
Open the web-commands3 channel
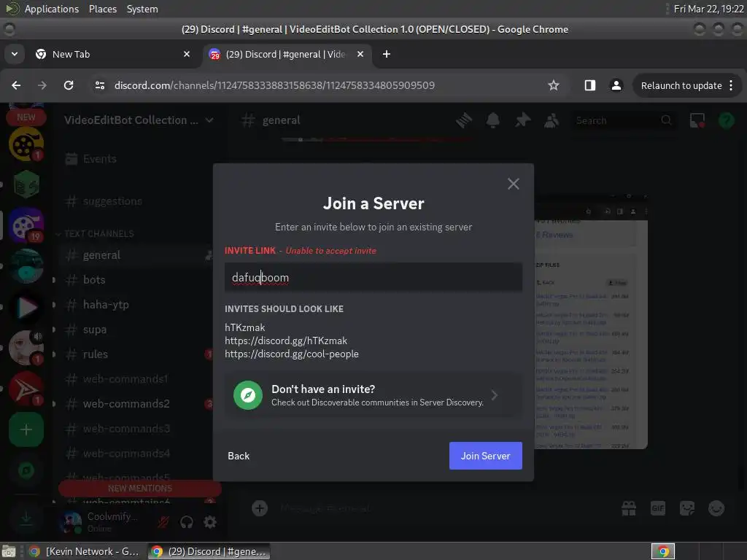[126, 429]
